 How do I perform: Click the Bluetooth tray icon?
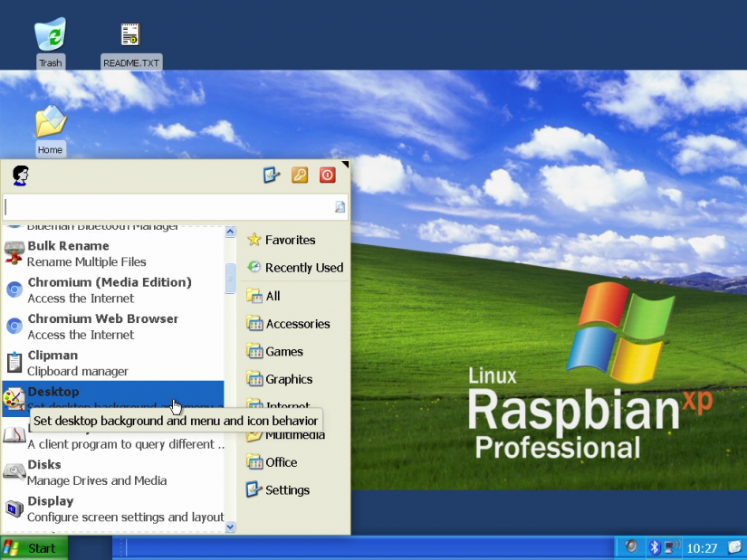(654, 547)
